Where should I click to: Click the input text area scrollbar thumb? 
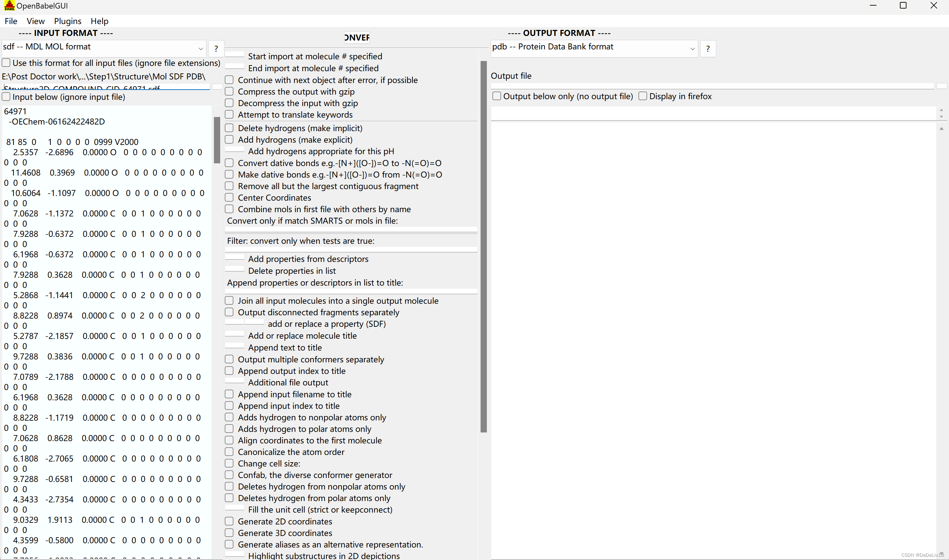click(217, 140)
